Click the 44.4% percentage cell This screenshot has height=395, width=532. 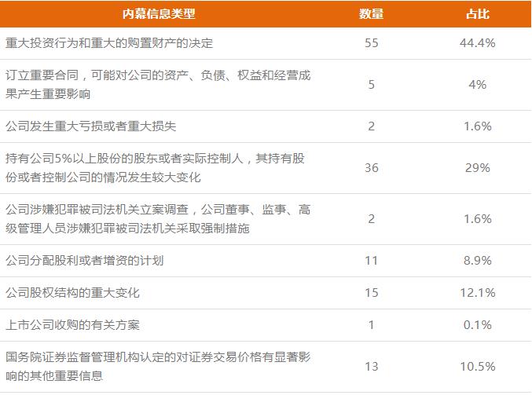click(477, 43)
